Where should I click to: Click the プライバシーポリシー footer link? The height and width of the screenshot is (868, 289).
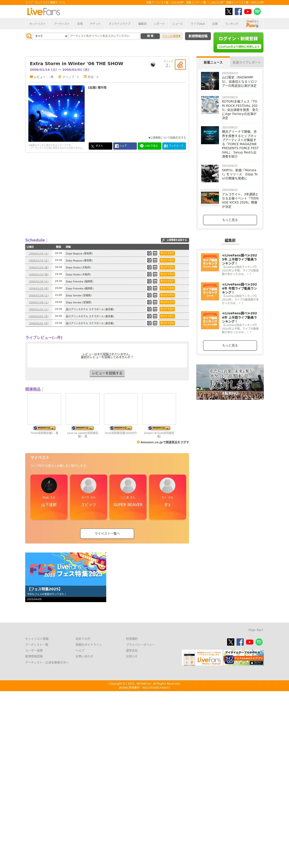(x=140, y=645)
